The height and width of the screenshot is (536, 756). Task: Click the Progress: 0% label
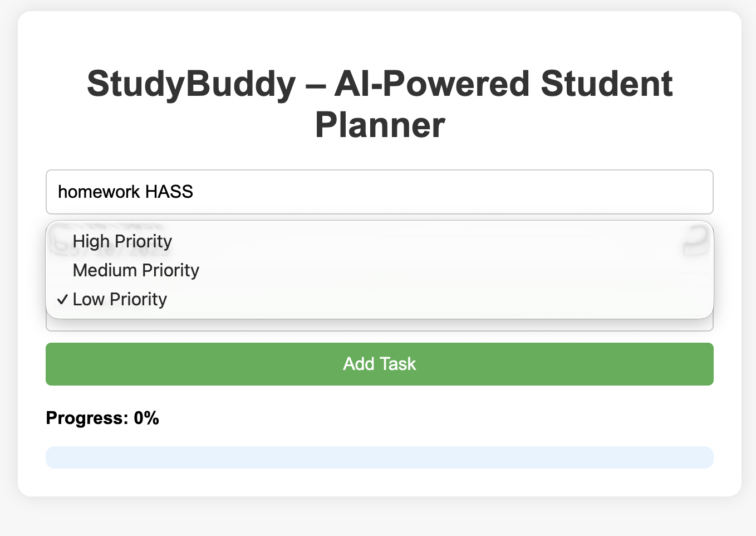tap(102, 418)
